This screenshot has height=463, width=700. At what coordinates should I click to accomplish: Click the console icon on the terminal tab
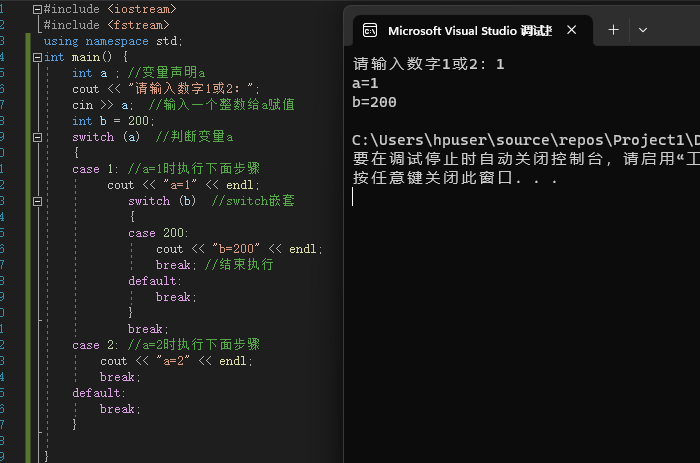[369, 31]
